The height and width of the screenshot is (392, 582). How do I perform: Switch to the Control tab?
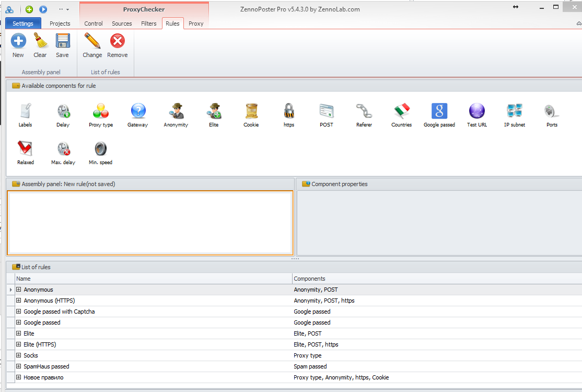(93, 24)
